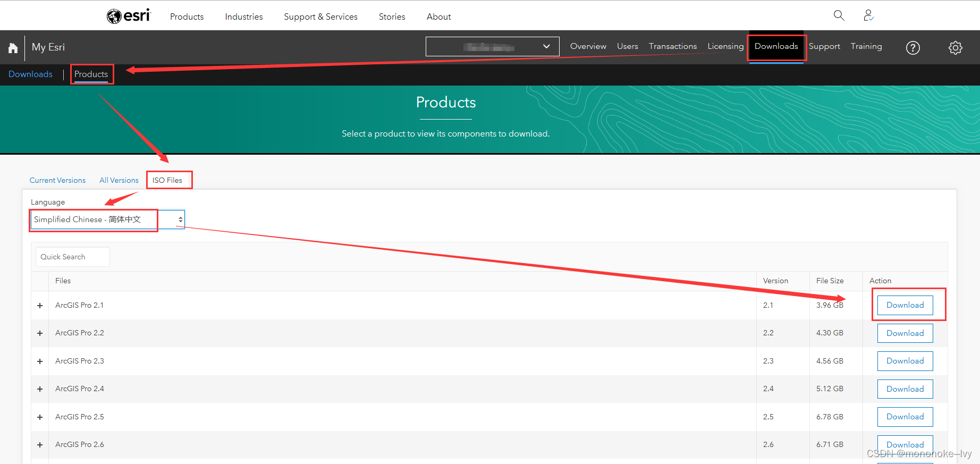Click the ArcGIS Pro 2.6 file name

pyautogui.click(x=80, y=444)
